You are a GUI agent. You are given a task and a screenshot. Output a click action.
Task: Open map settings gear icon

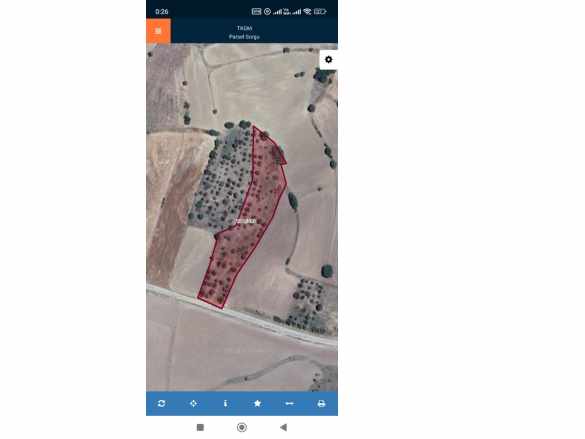[x=328, y=60]
